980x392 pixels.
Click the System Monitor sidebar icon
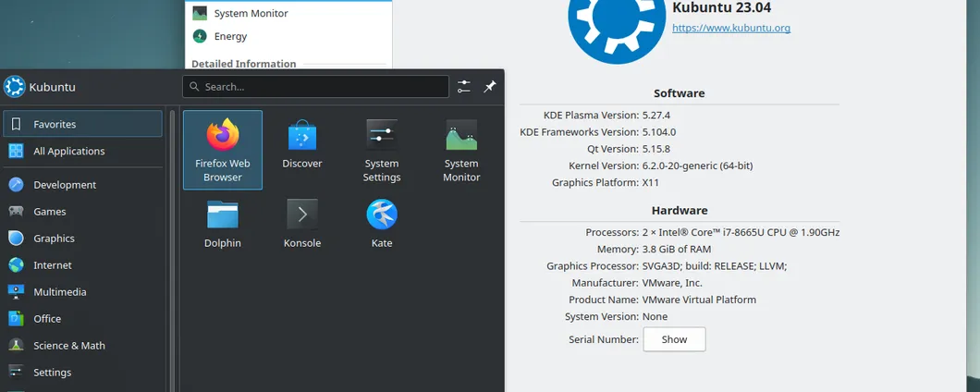[200, 13]
